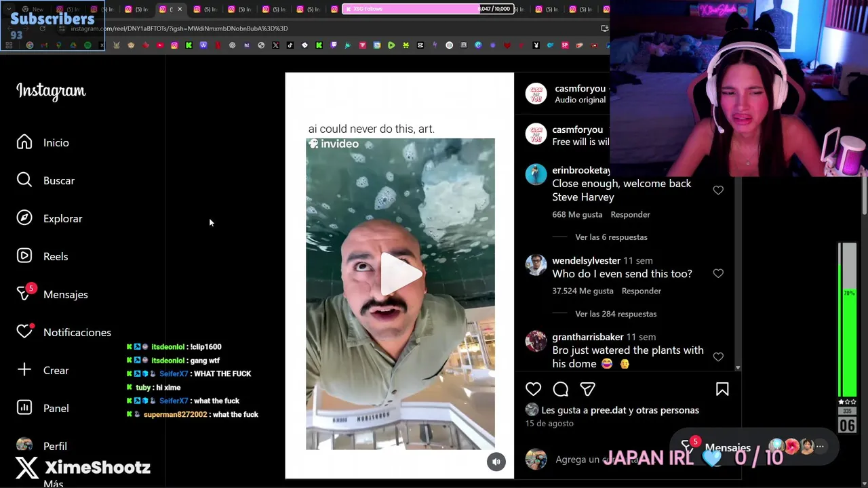Open the Reels section
This screenshot has height=488, width=868.
click(42, 256)
